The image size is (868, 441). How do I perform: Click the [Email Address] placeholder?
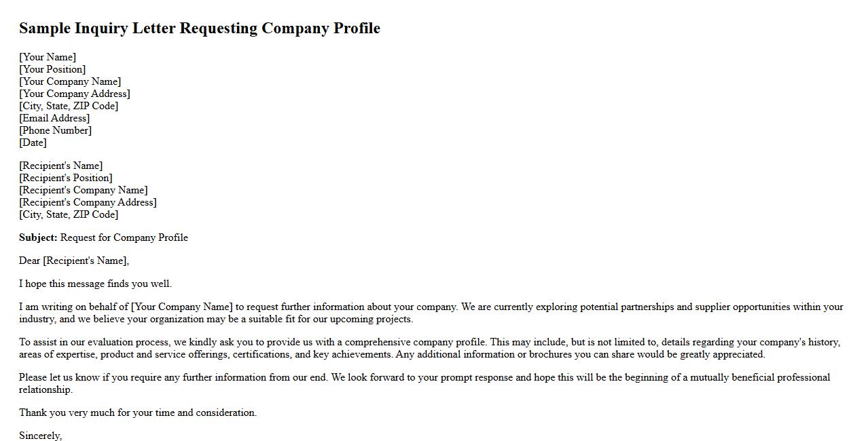tap(54, 118)
